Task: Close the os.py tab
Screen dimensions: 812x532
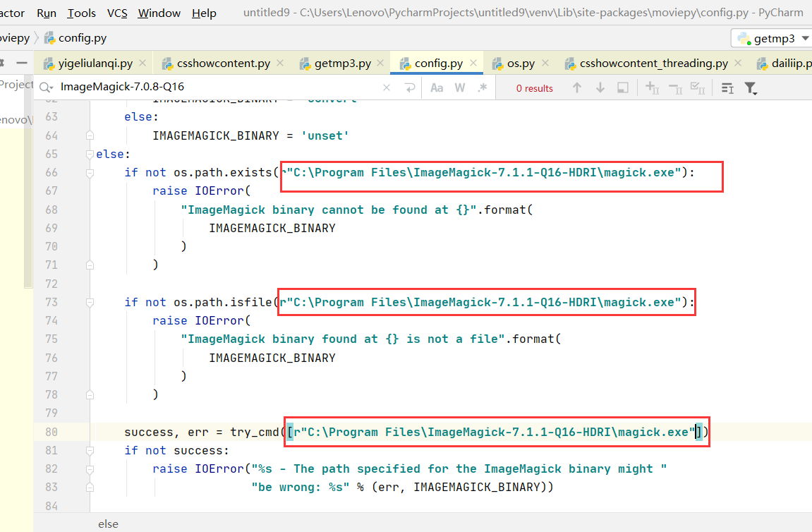Action: pos(545,63)
